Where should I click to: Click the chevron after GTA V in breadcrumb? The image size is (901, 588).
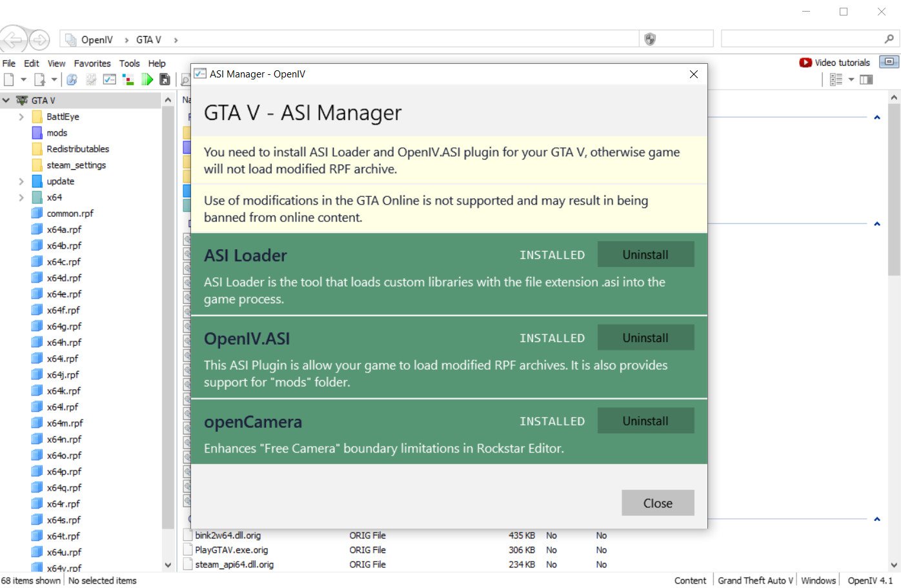coord(176,40)
